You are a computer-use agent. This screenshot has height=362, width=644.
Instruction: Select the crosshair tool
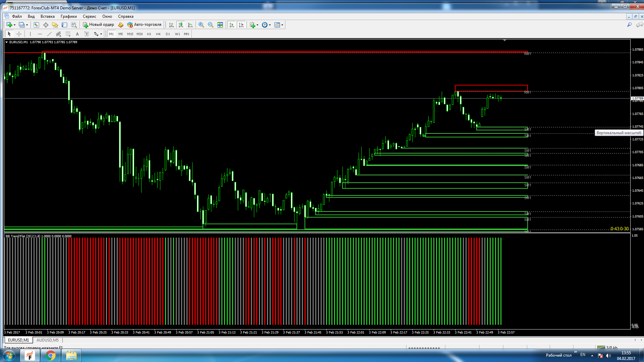pyautogui.click(x=19, y=34)
